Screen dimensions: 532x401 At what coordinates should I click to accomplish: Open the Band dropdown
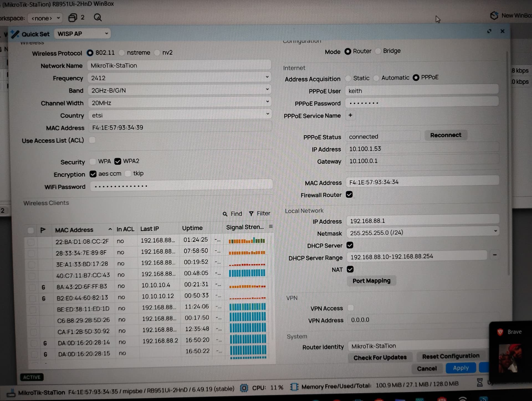[x=267, y=89]
